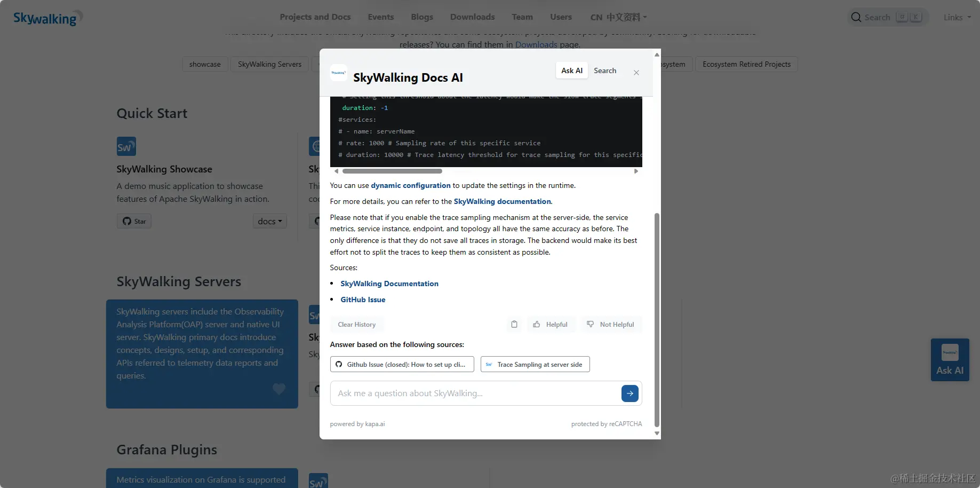Mark the answer as Helpful

(551, 325)
